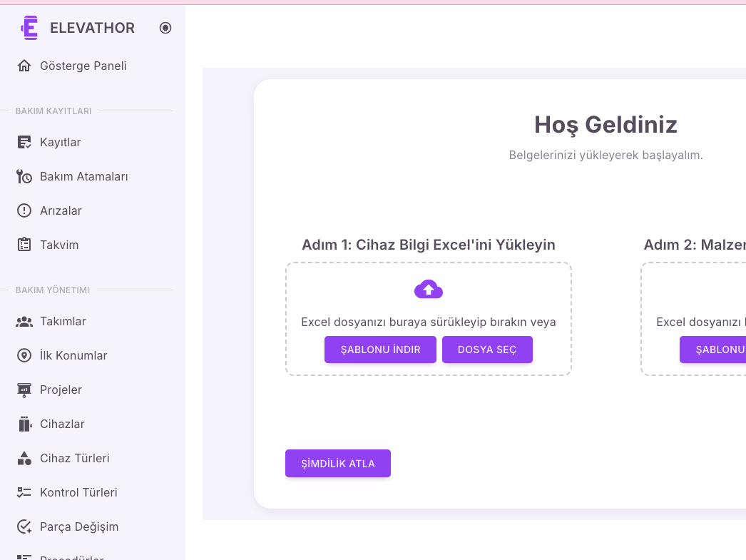746x560 pixels.
Task: Click the Takvim calendar icon
Action: tap(24, 245)
